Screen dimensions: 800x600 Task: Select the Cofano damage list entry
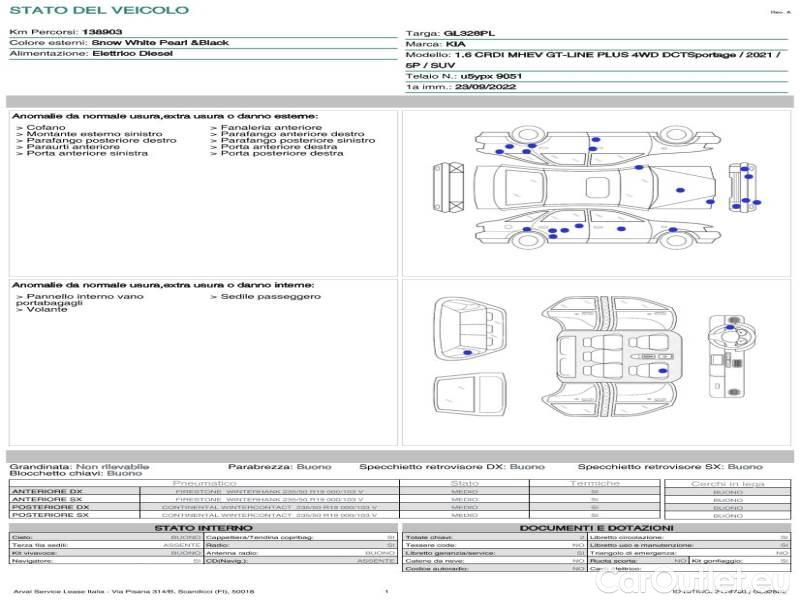(45, 128)
